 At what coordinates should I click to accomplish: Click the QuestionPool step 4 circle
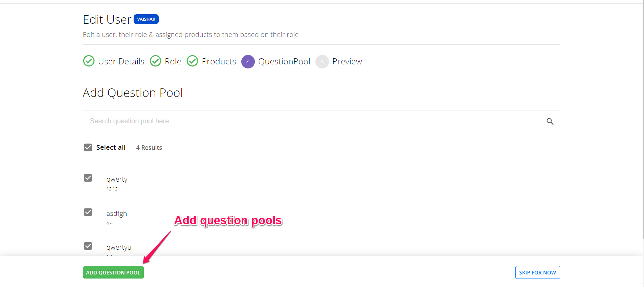248,62
